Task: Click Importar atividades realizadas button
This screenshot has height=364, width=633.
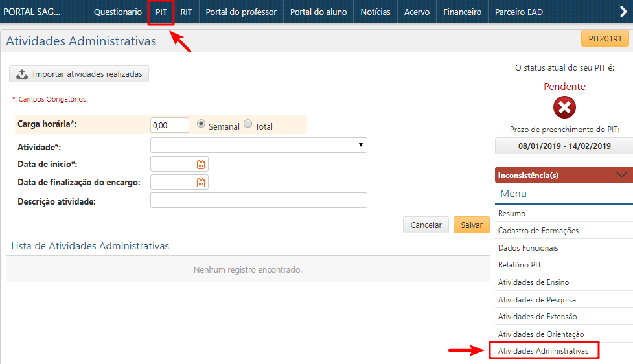Action: (79, 74)
